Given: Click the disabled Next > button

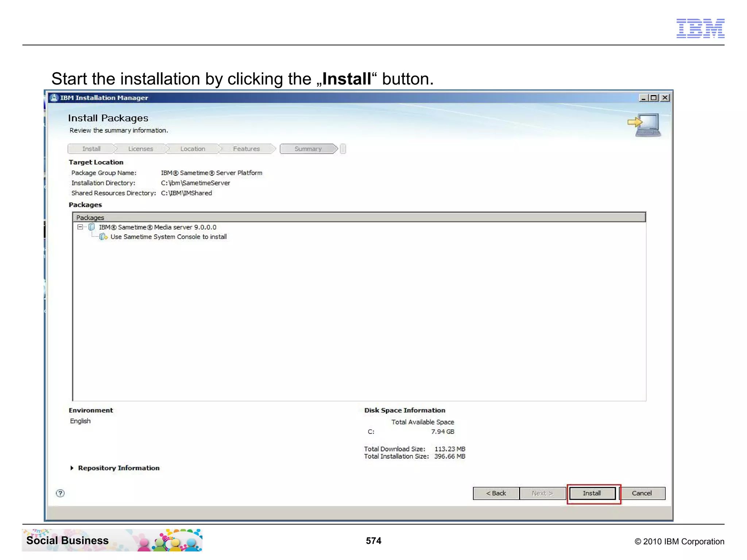Looking at the screenshot, I should point(542,493).
